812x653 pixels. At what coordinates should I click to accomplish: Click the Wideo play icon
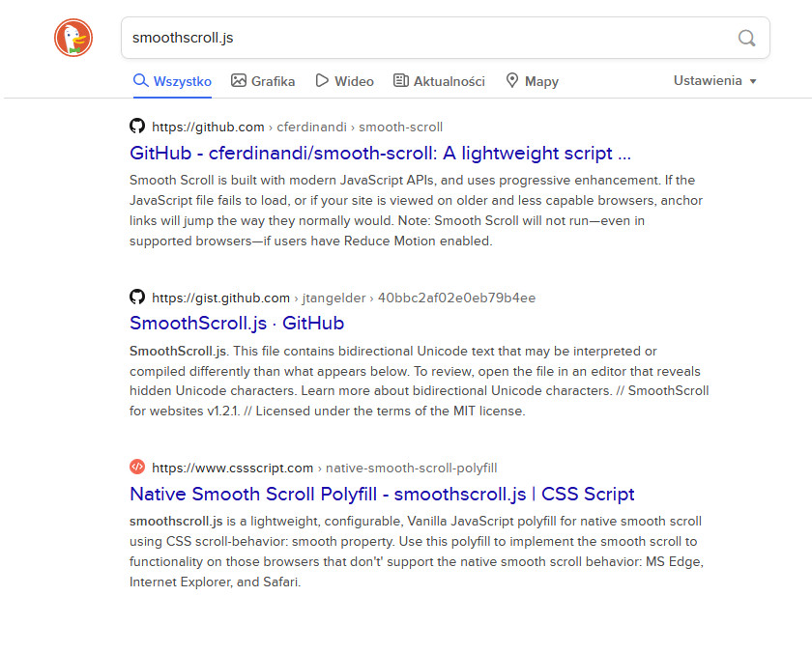point(323,81)
